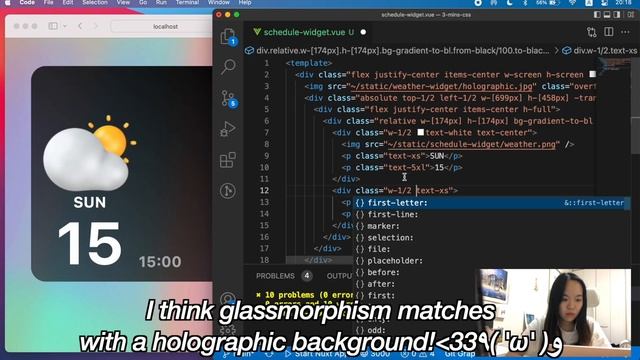Click the Wi-Fi icon in menu bar
The image size is (640, 360).
(x=573, y=2)
